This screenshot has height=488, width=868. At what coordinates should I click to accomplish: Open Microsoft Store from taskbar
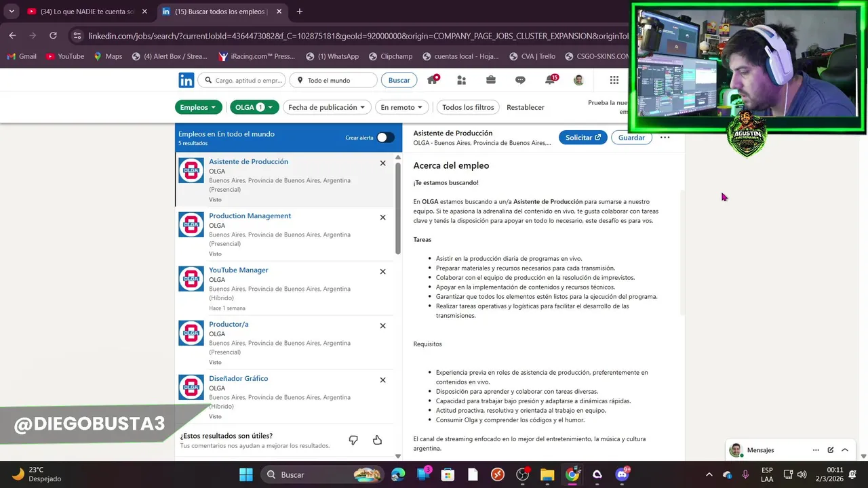click(448, 474)
